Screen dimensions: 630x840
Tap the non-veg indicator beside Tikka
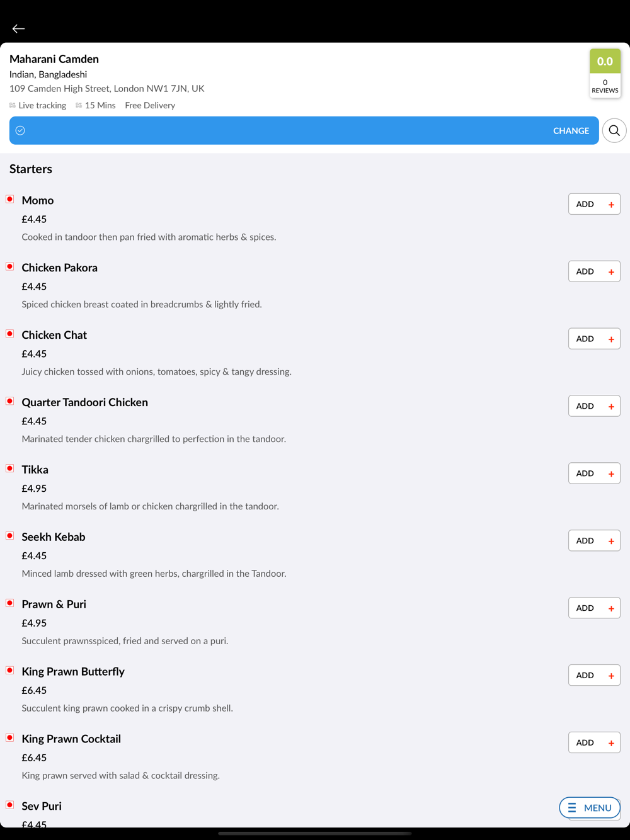[10, 468]
